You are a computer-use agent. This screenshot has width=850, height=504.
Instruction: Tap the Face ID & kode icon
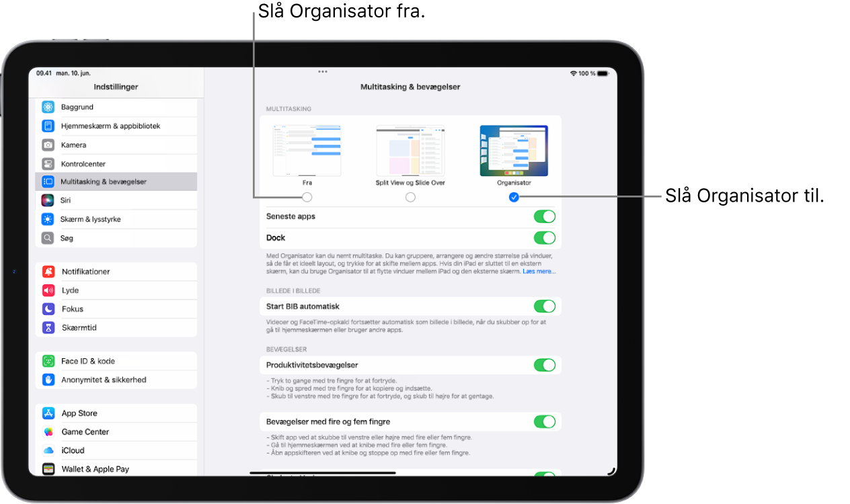pos(48,361)
